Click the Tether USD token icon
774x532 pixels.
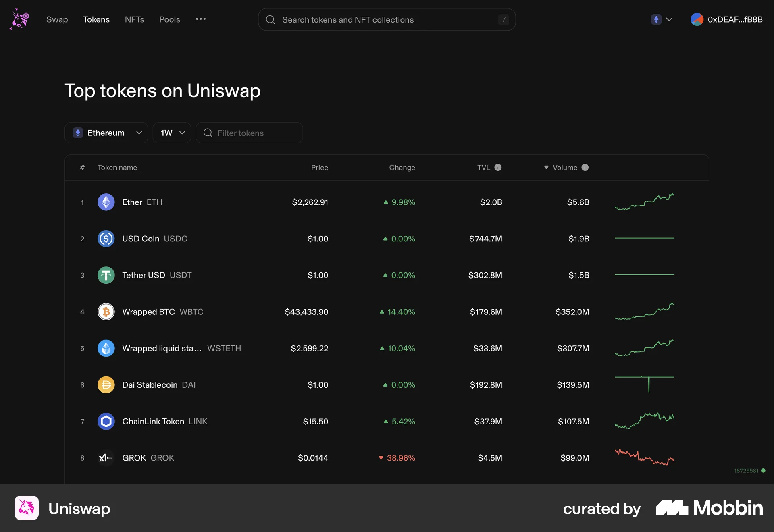(106, 275)
